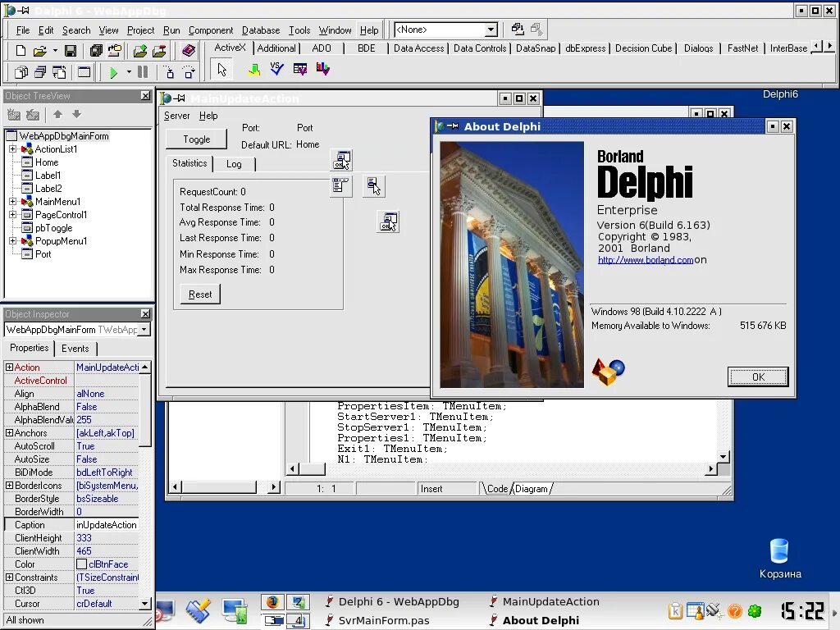
Task: Click the Toggle Form/Unit icon
Action: click(59, 72)
